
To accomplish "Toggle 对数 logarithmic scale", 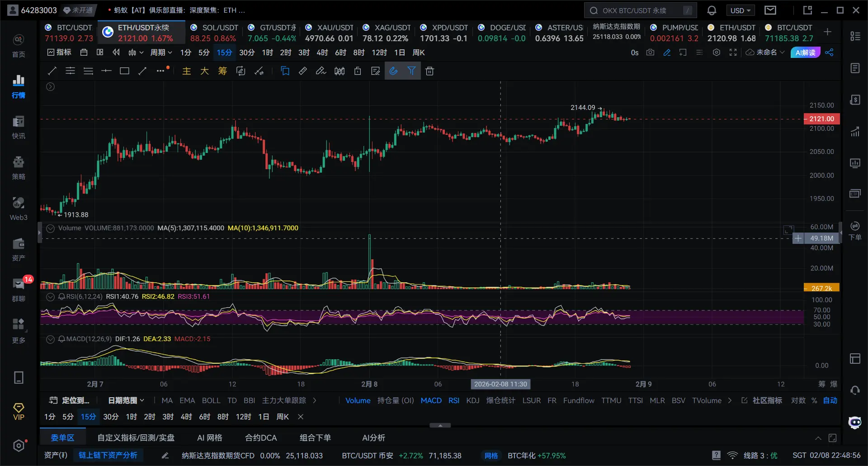I will 798,400.
